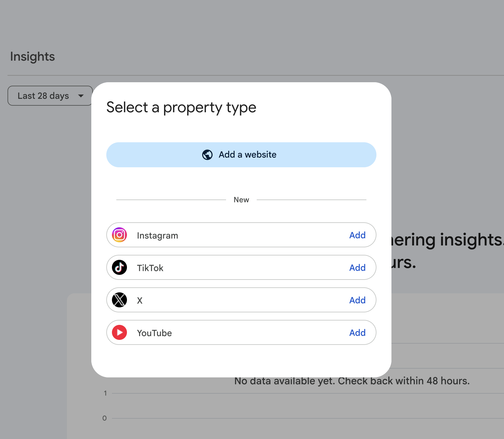Image resolution: width=504 pixels, height=439 pixels.
Task: Click the No data available yet message
Action: pos(352,381)
